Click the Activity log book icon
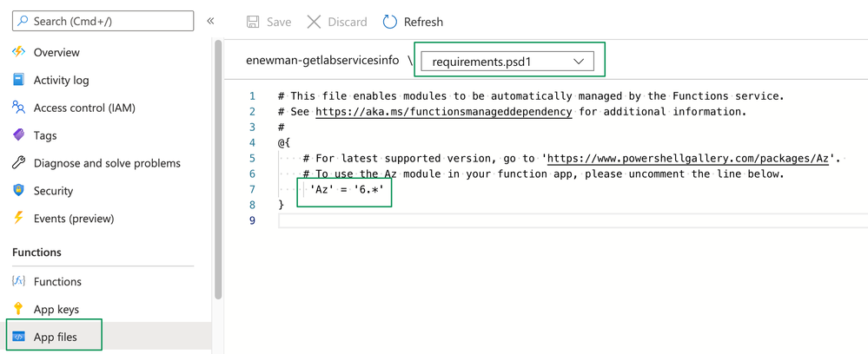 [x=18, y=80]
